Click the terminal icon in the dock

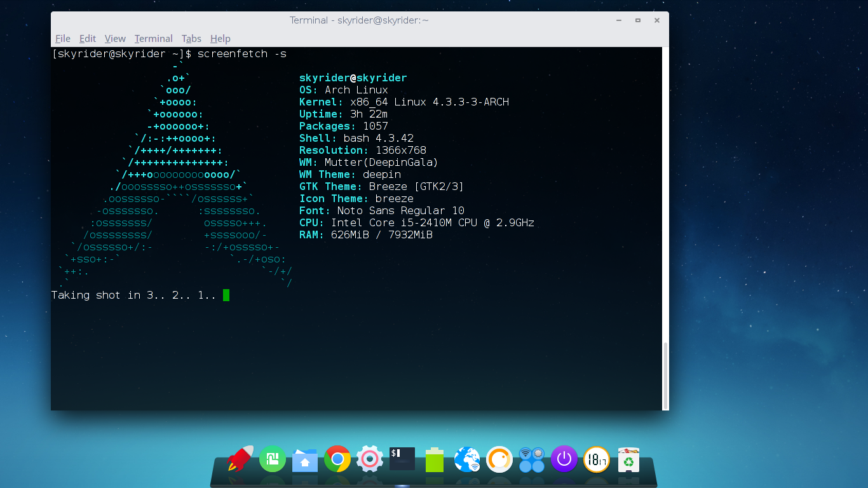point(402,459)
